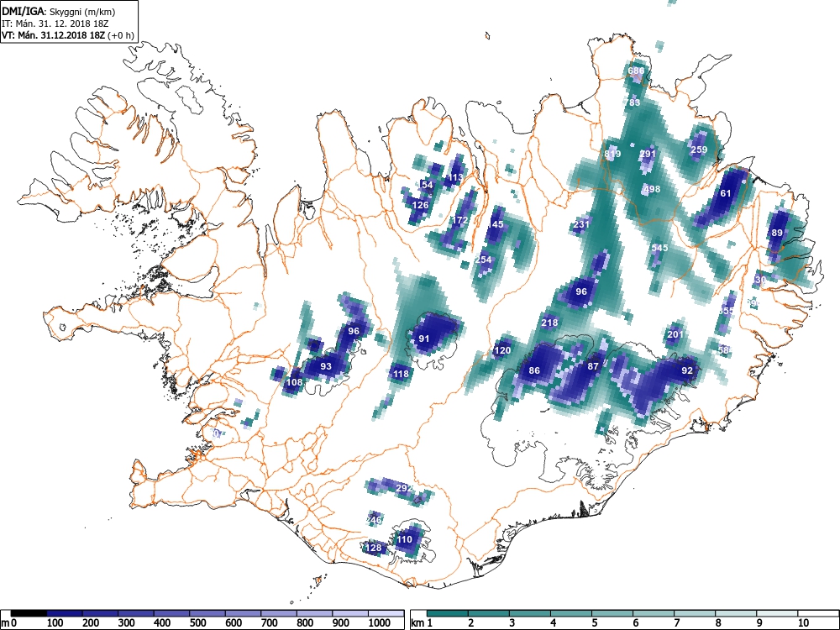The width and height of the screenshot is (840, 630).
Task: Click the pale swatch between 900 and 1000 m
Action: point(350,613)
